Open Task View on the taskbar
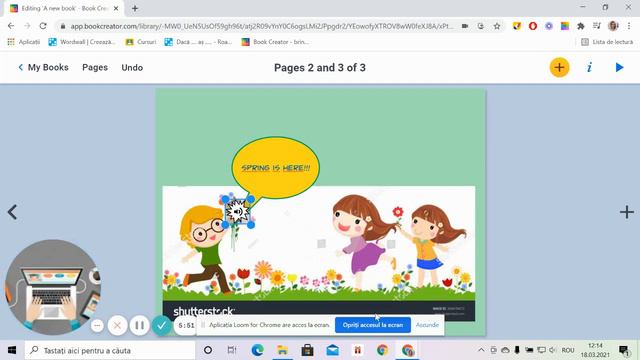This screenshot has width=640, height=360. click(x=231, y=350)
